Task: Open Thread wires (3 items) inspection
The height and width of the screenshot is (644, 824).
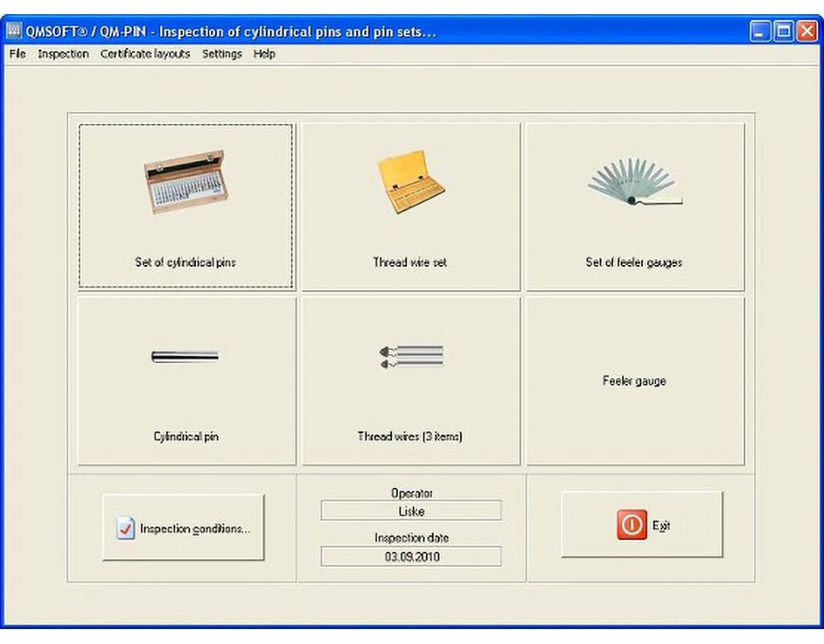Action: (x=410, y=381)
